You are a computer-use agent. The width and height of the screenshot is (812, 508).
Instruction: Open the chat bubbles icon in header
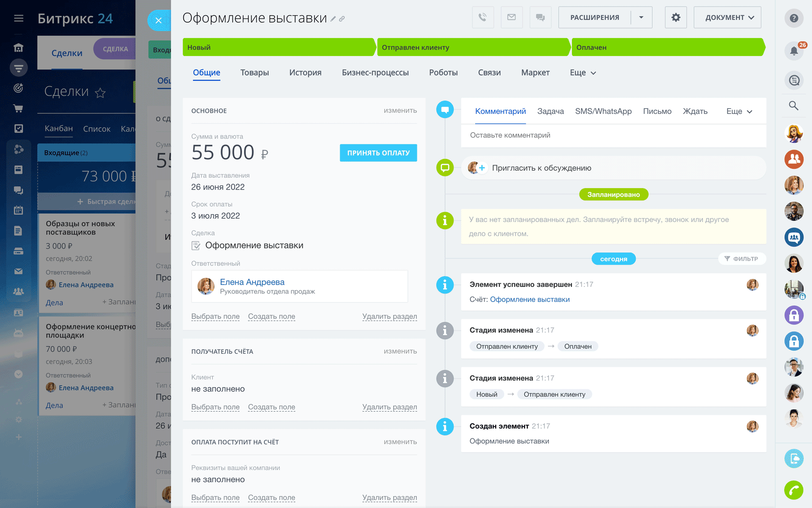coord(540,17)
